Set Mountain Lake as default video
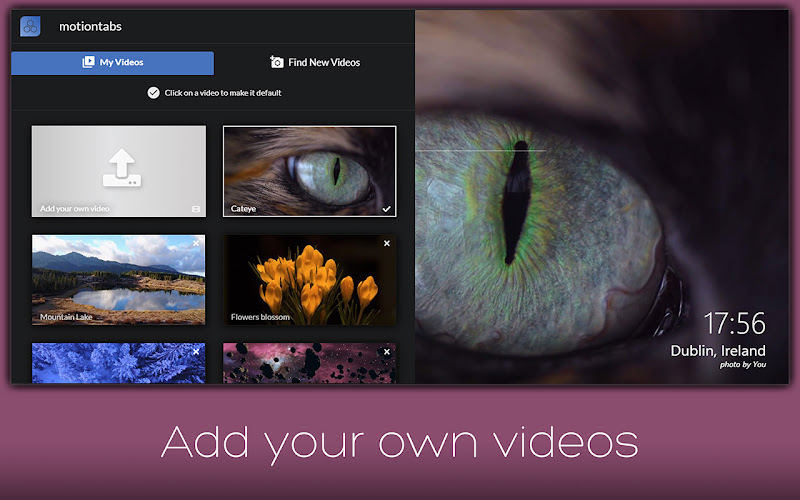The width and height of the screenshot is (800, 500). [118, 280]
